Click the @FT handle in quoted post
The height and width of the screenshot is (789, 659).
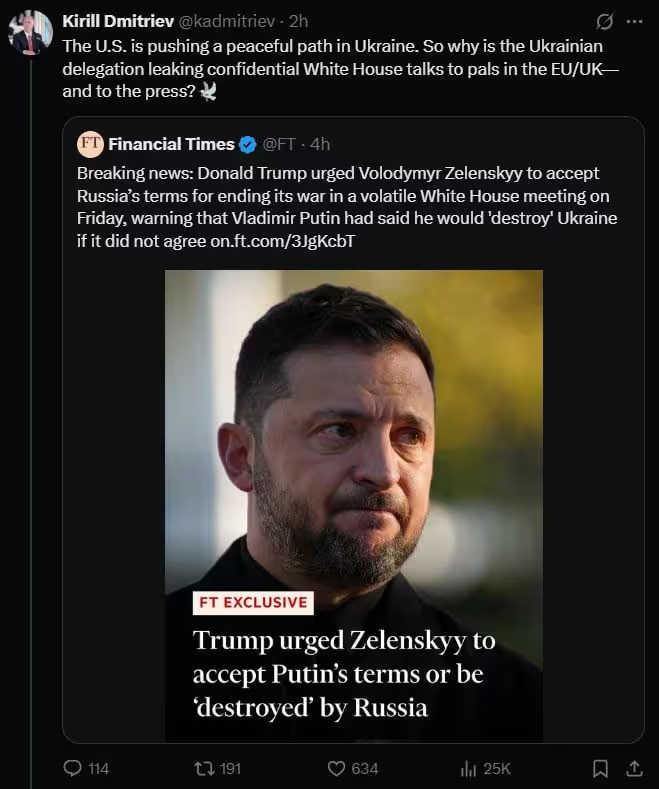(279, 145)
